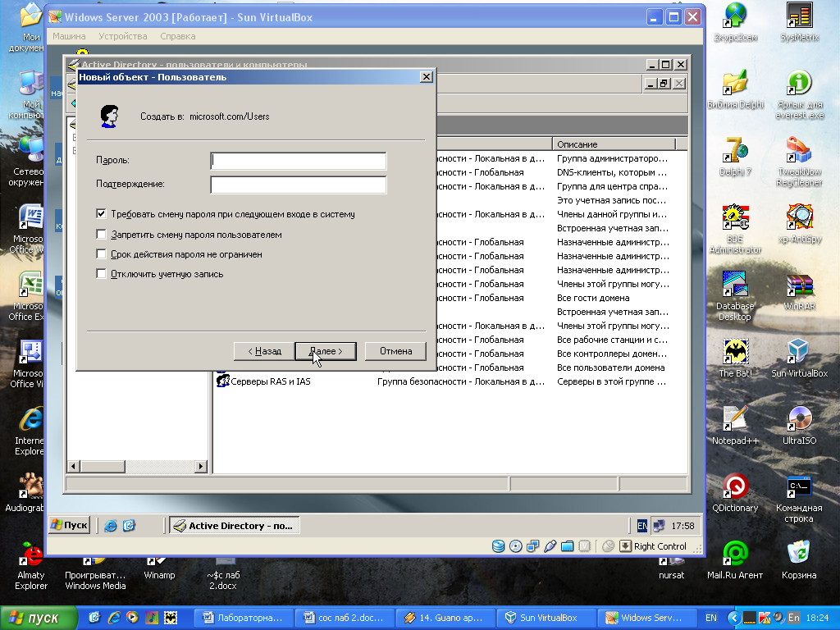
Task: Open the Almaty Explorer desktop icon
Action: pos(31,565)
